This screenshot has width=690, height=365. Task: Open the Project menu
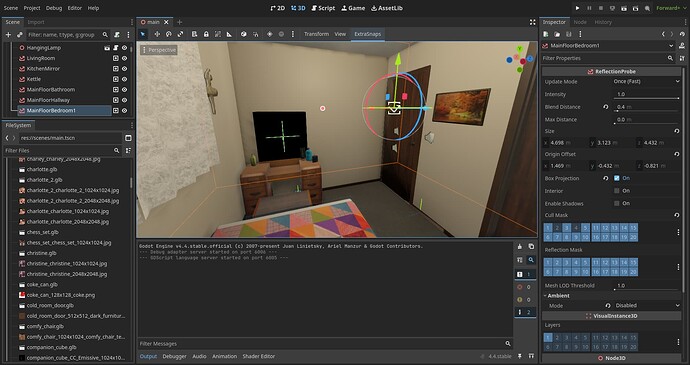32,8
